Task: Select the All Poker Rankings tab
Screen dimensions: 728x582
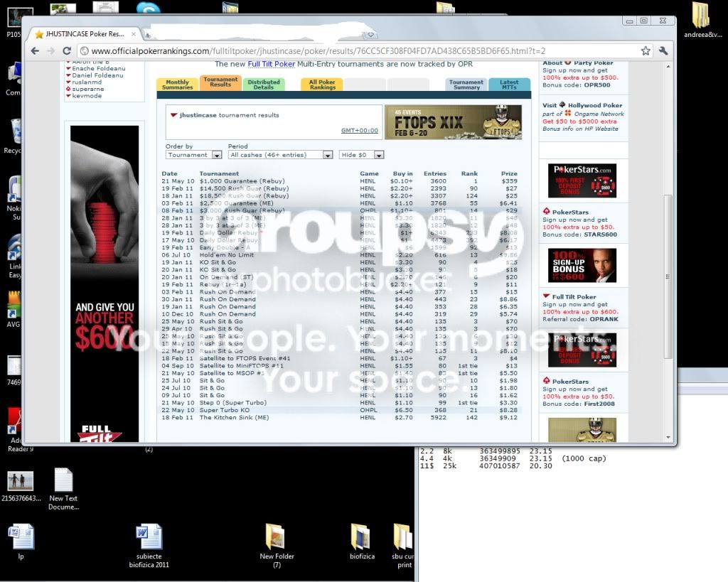Action: pos(322,85)
